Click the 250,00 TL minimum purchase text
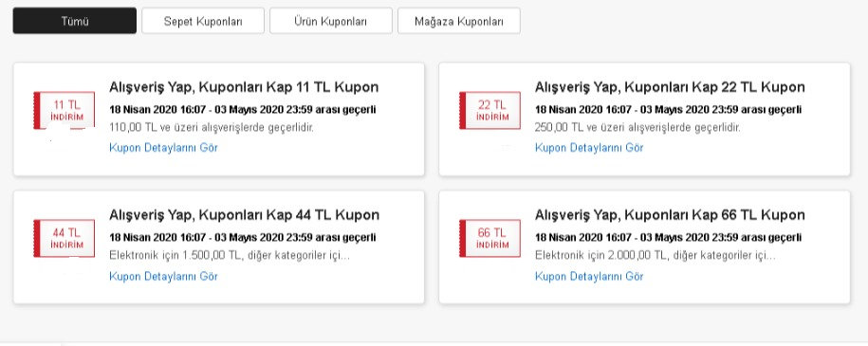This screenshot has height=346, width=868. pos(637,128)
